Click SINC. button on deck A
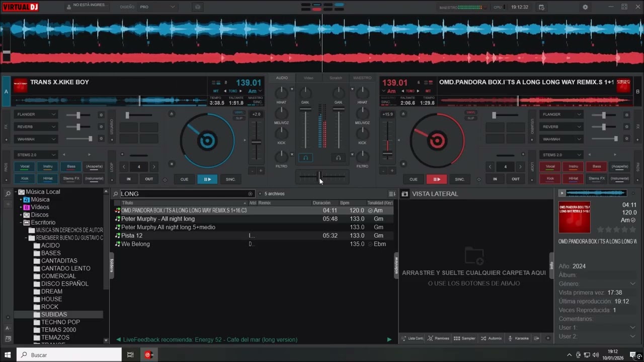644x362 pixels. coord(230,179)
